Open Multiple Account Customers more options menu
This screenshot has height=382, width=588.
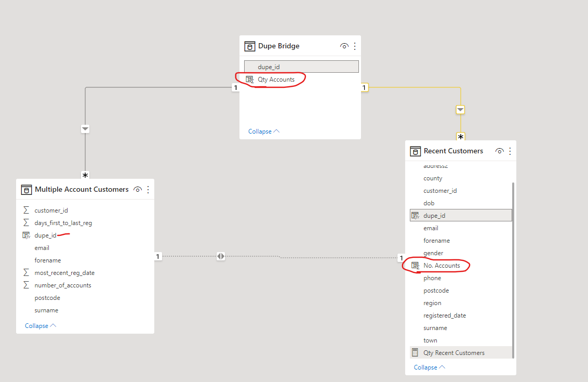tap(148, 190)
